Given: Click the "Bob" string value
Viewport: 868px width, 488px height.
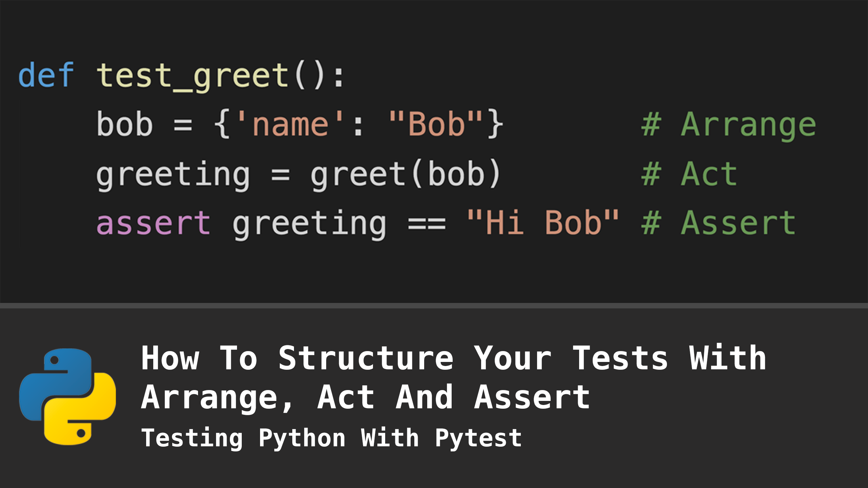Looking at the screenshot, I should click(436, 124).
